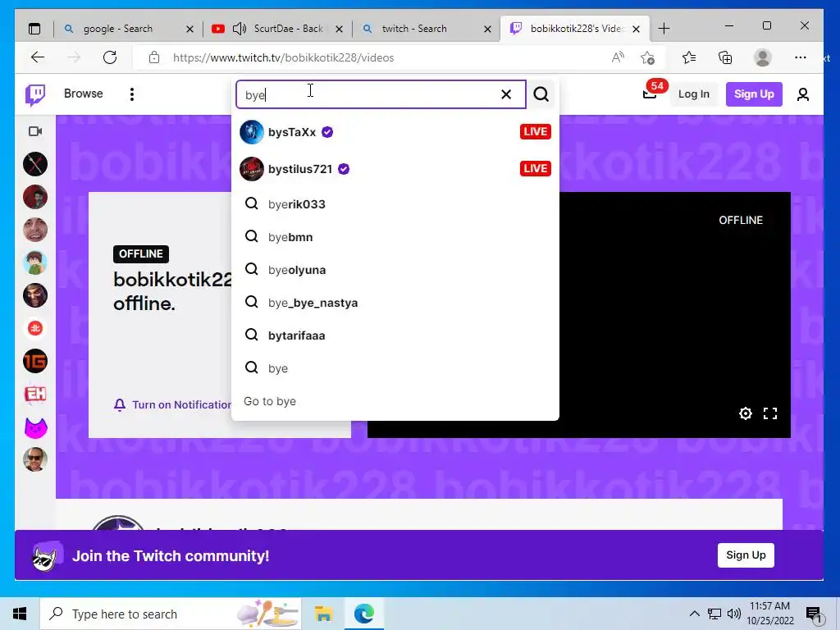Open first sidebar channel with crossed swords avatar

pos(35,164)
